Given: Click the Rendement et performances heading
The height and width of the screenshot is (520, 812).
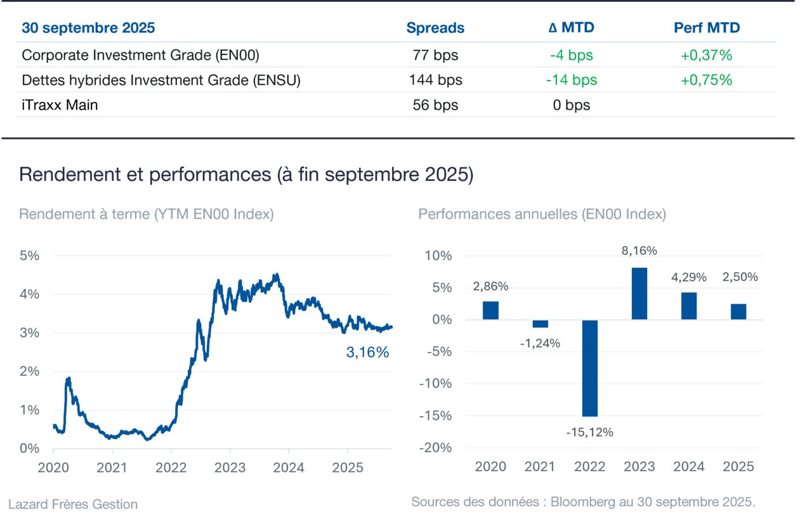Looking at the screenshot, I should click(246, 175).
